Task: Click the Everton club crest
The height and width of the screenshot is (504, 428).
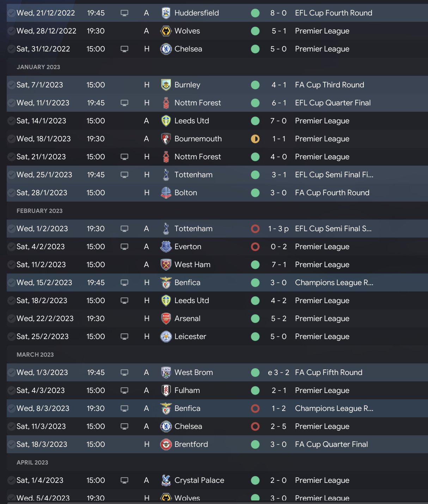Action: tap(166, 247)
